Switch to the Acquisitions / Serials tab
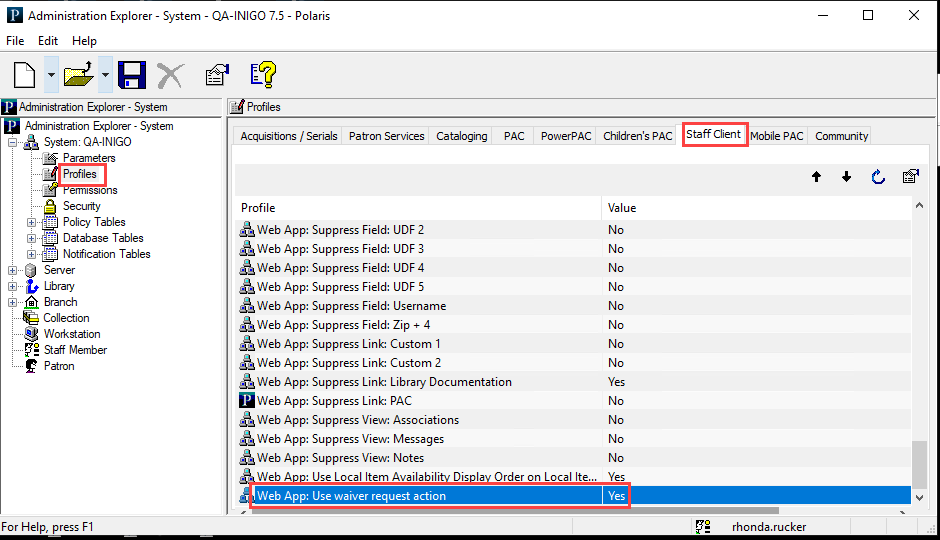This screenshot has width=940, height=540. 288,136
